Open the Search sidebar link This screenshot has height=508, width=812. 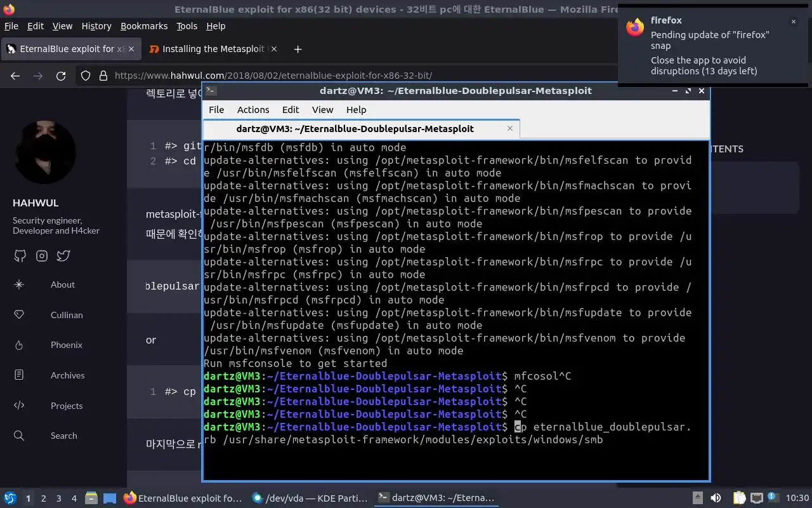64,436
